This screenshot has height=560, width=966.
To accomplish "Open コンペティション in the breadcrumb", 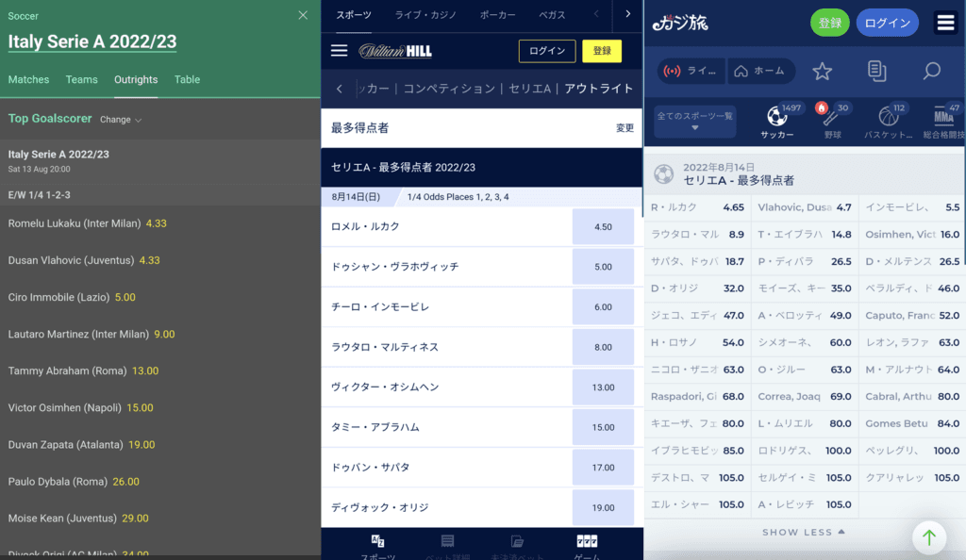I will (449, 89).
